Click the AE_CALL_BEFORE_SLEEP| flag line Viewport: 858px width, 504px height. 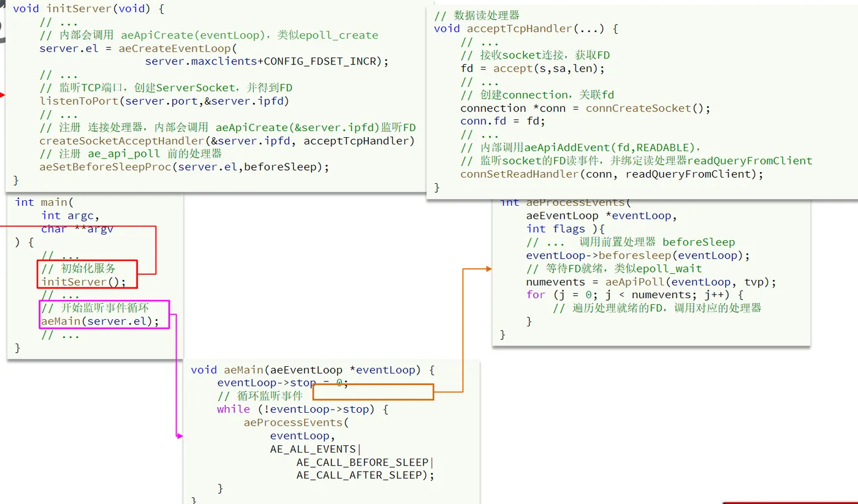(365, 462)
